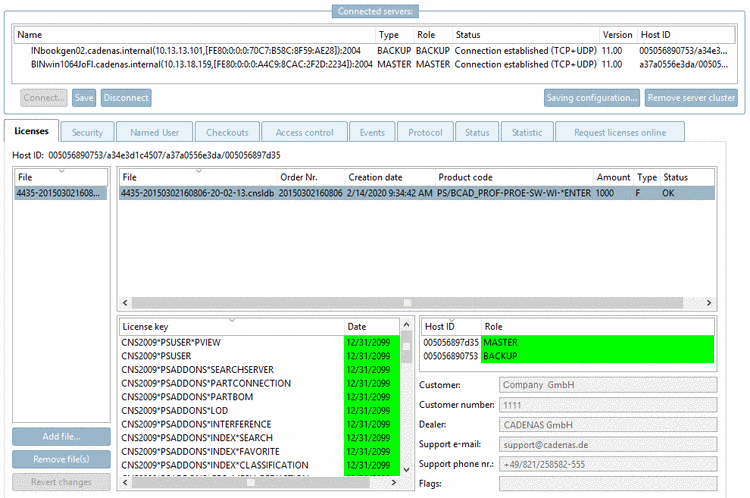Click the Save button
Viewport: 750px width, 498px height.
tap(84, 98)
